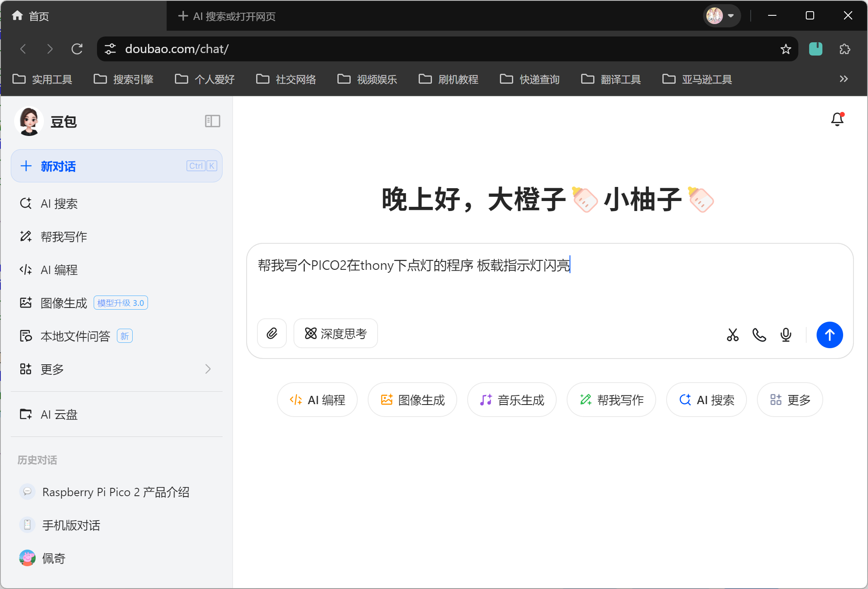Switch to the 首页 browser tab

pos(83,16)
